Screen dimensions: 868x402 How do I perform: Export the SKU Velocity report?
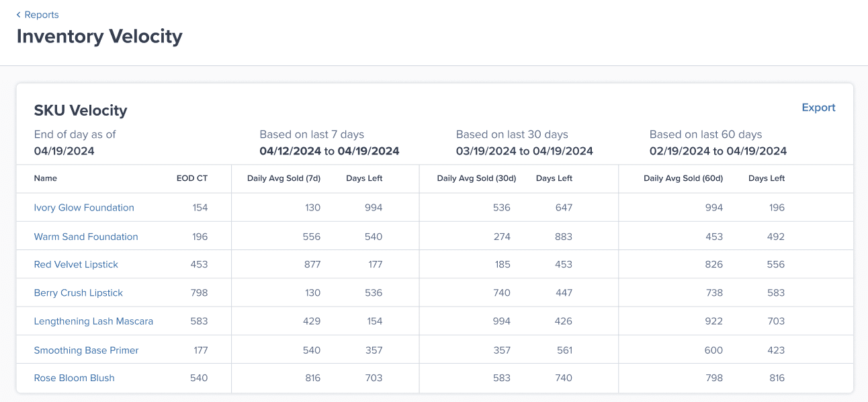coord(818,108)
